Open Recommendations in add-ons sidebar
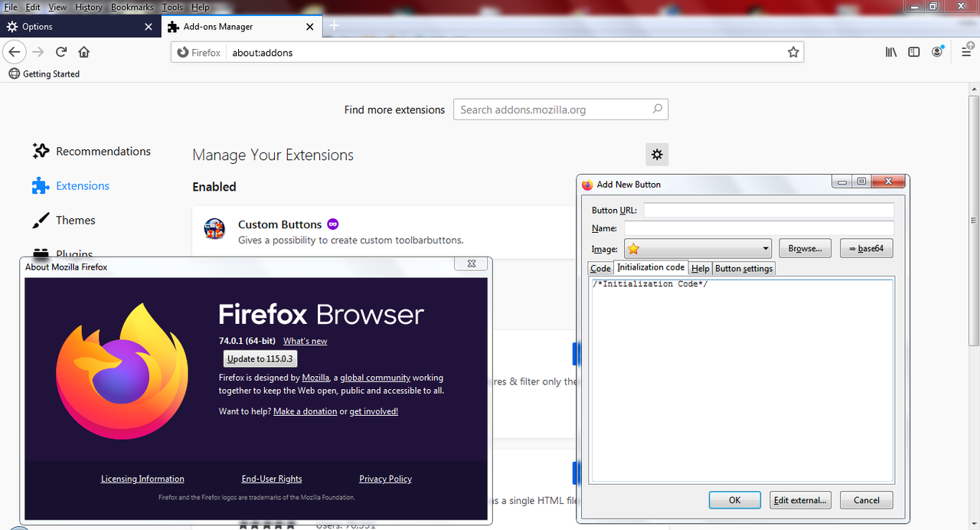Image resolution: width=980 pixels, height=530 pixels. (x=91, y=151)
